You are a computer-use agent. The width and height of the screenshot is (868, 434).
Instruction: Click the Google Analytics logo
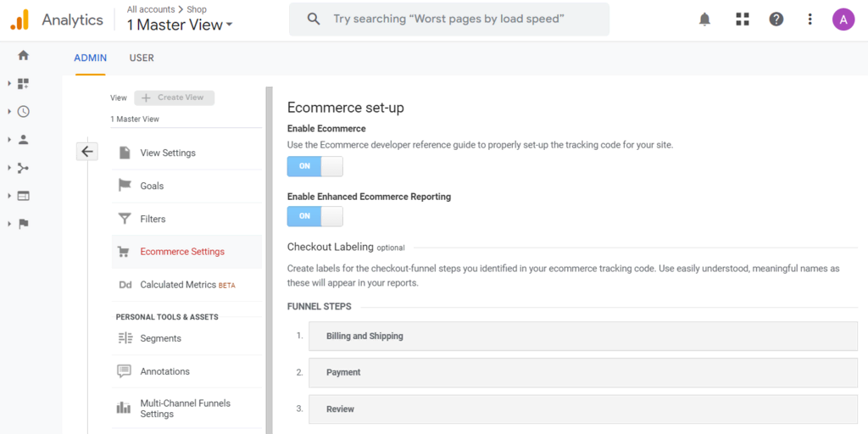[x=19, y=19]
